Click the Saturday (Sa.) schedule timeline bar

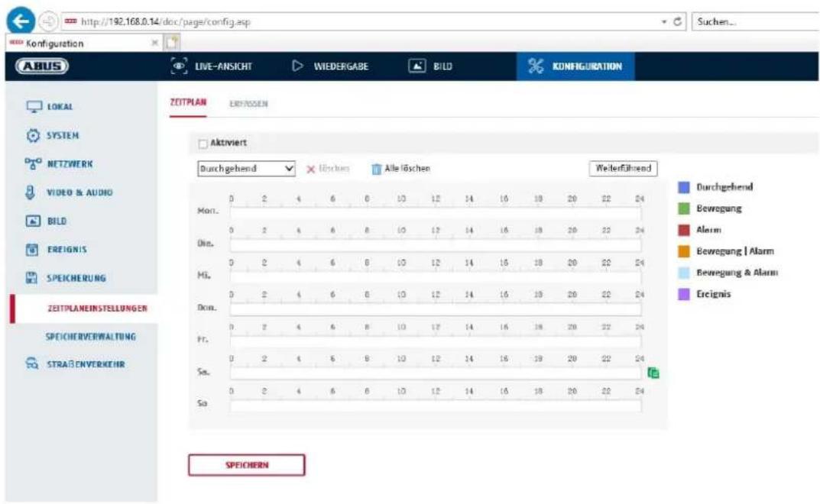click(436, 373)
